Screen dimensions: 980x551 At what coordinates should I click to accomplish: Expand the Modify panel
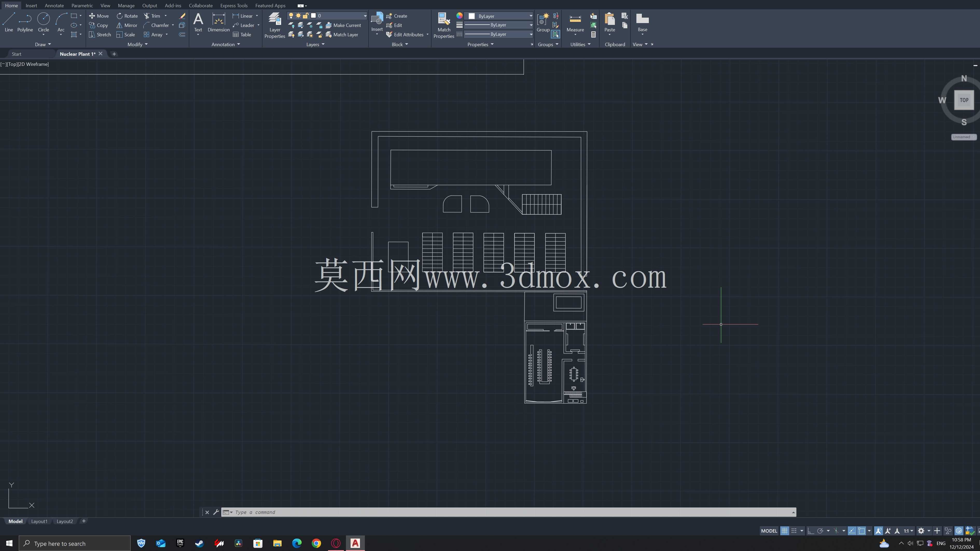click(137, 45)
